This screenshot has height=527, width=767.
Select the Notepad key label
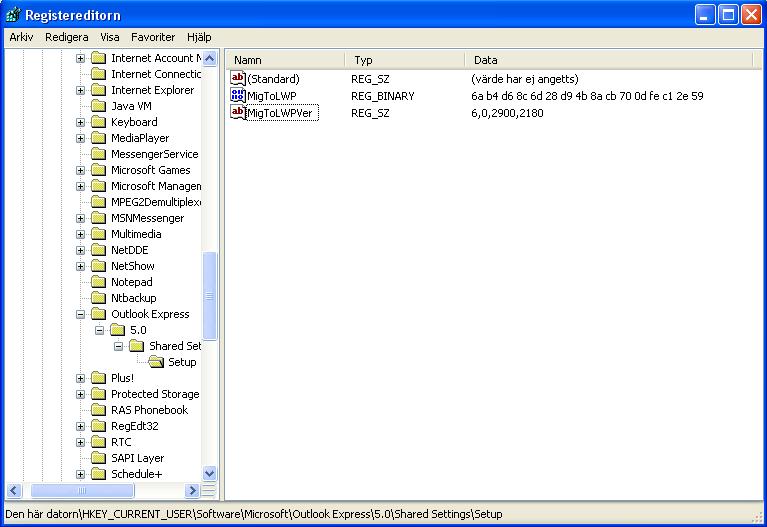pyautogui.click(x=132, y=282)
